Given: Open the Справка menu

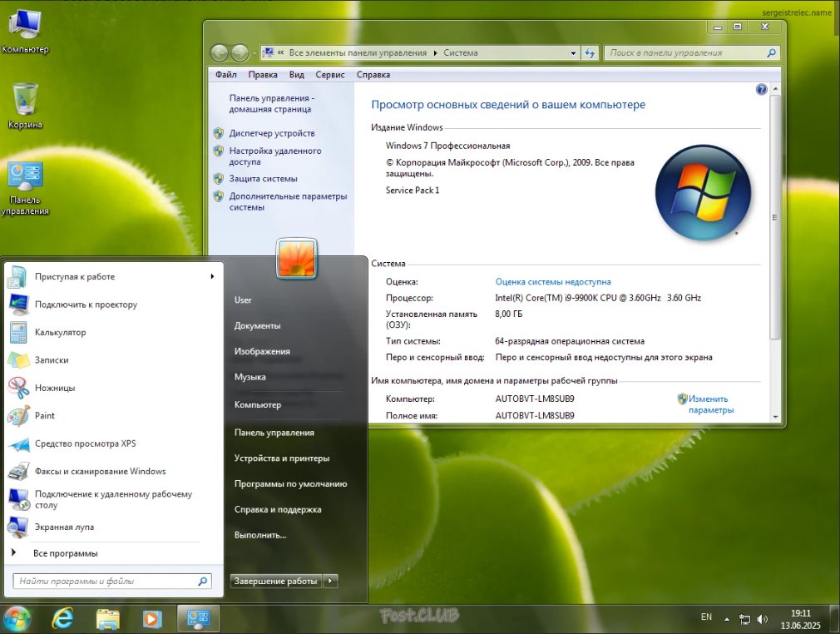Looking at the screenshot, I should (x=373, y=75).
